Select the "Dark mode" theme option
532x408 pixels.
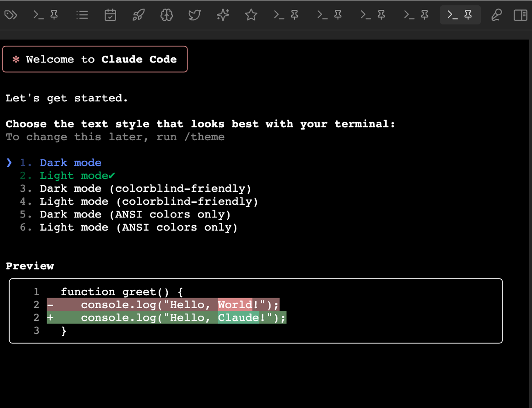click(70, 163)
